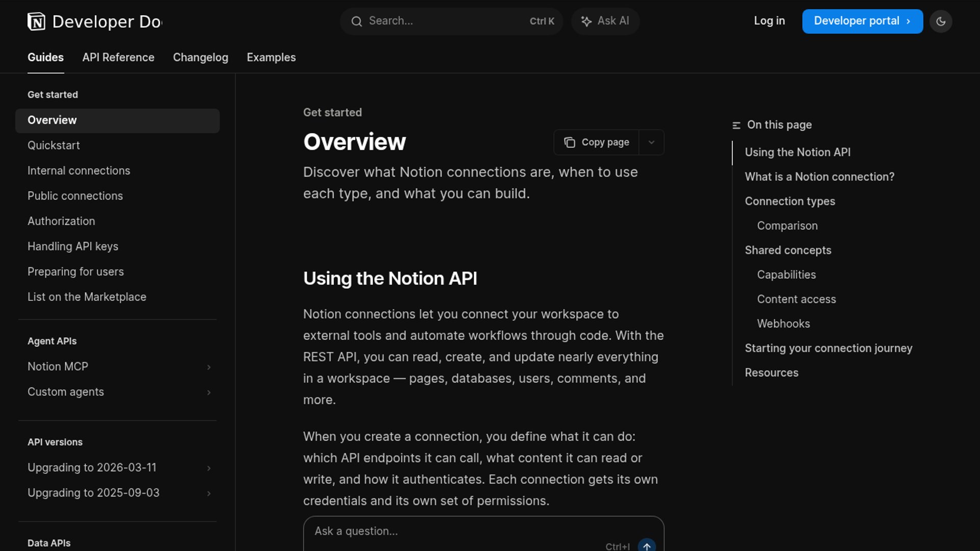Open the Copy page dropdown arrow
This screenshot has height=551, width=980.
click(651, 142)
